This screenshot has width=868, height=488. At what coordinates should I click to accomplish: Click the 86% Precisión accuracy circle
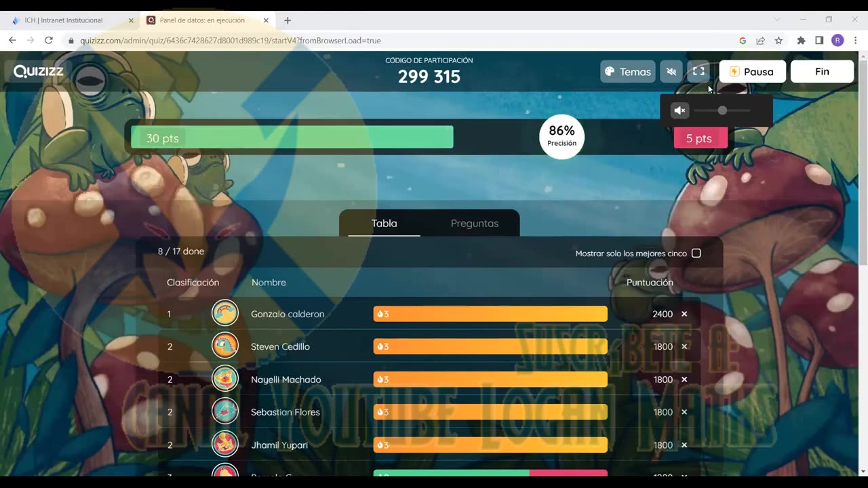pos(561,136)
